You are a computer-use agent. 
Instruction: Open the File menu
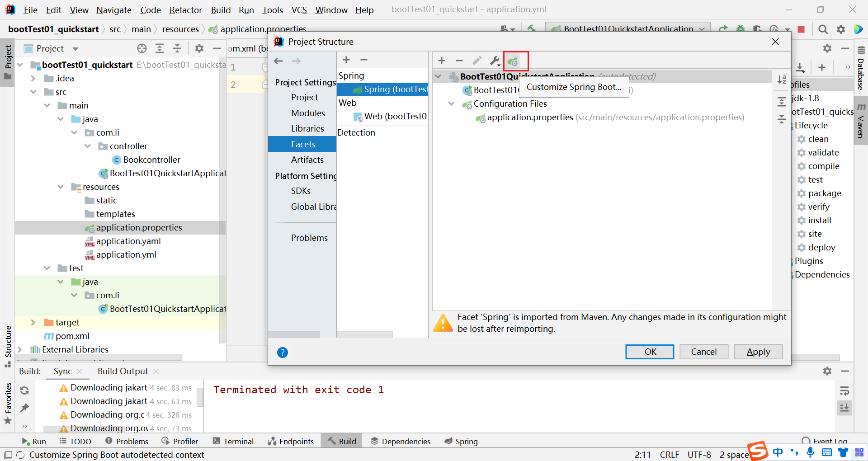(x=30, y=10)
